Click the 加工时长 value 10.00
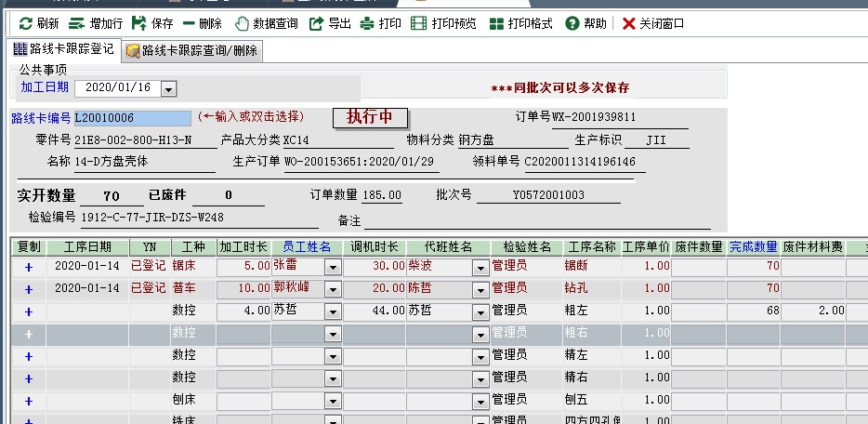 254,288
